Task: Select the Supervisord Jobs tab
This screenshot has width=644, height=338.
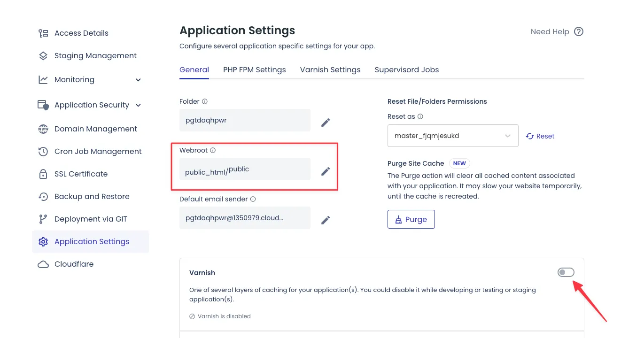Action: tap(407, 70)
